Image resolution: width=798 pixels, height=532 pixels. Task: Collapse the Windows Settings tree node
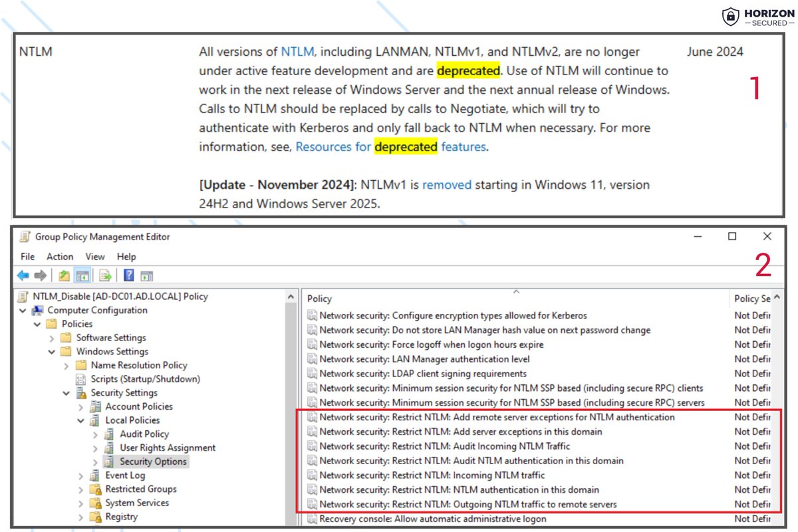coord(52,351)
